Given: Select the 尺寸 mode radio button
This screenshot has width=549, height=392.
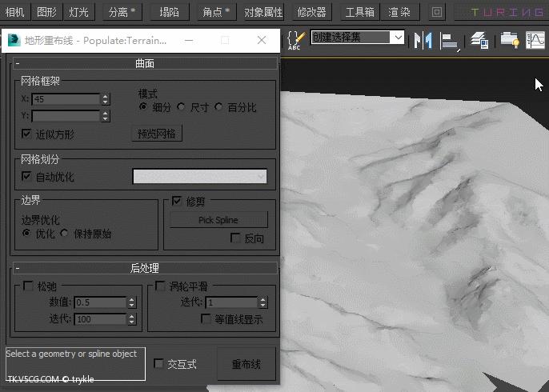Looking at the screenshot, I should pos(181,106).
